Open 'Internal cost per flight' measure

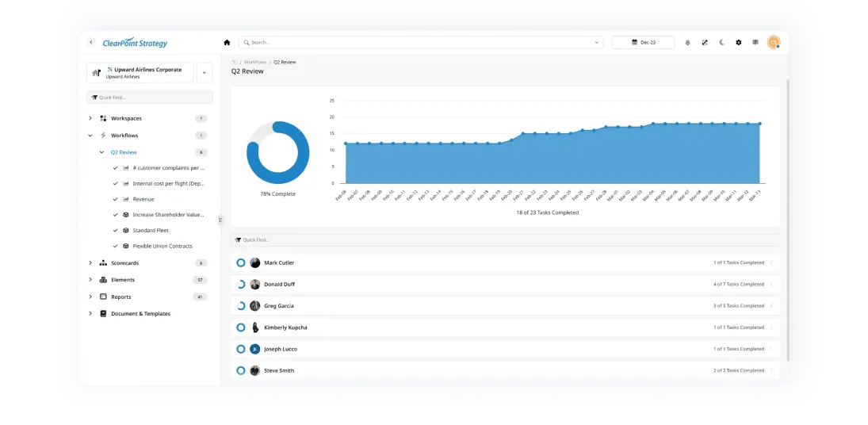[169, 184]
